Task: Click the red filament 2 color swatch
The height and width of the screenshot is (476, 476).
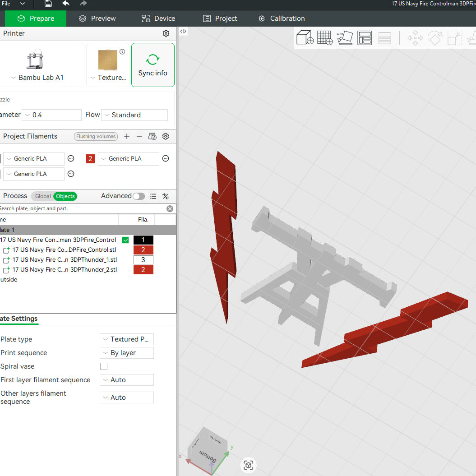Action: click(91, 159)
